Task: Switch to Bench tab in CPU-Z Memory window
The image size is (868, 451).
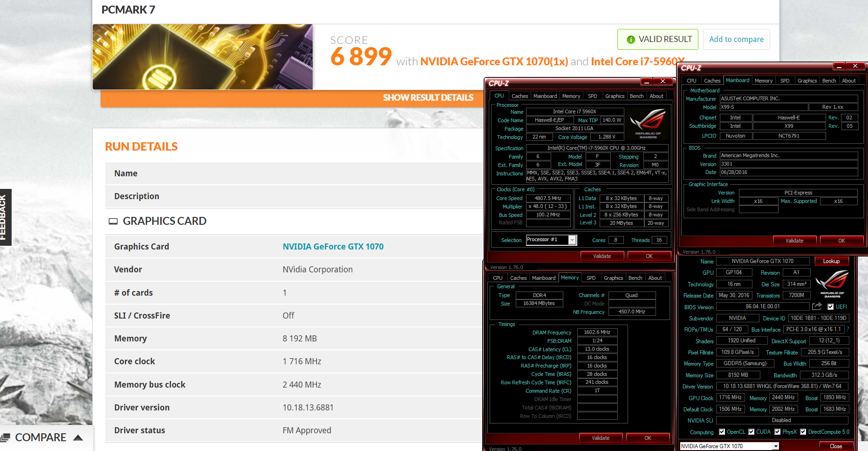Action: (x=635, y=278)
